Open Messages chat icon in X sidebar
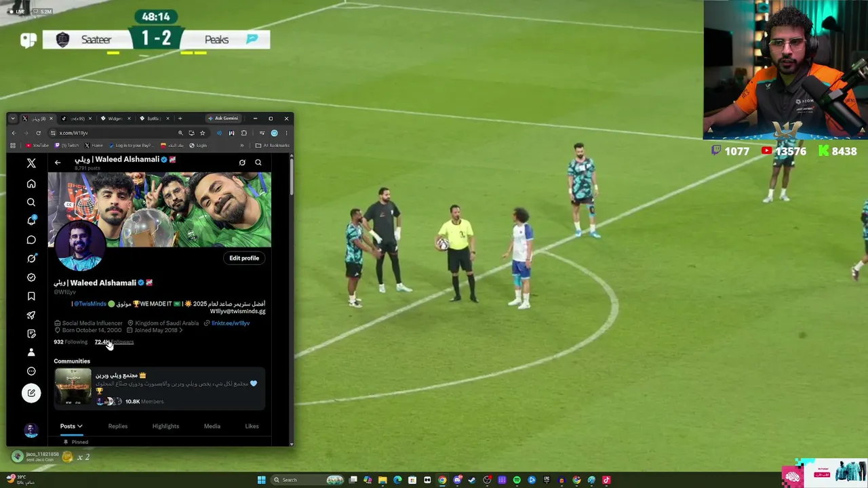The image size is (868, 488). (x=31, y=240)
